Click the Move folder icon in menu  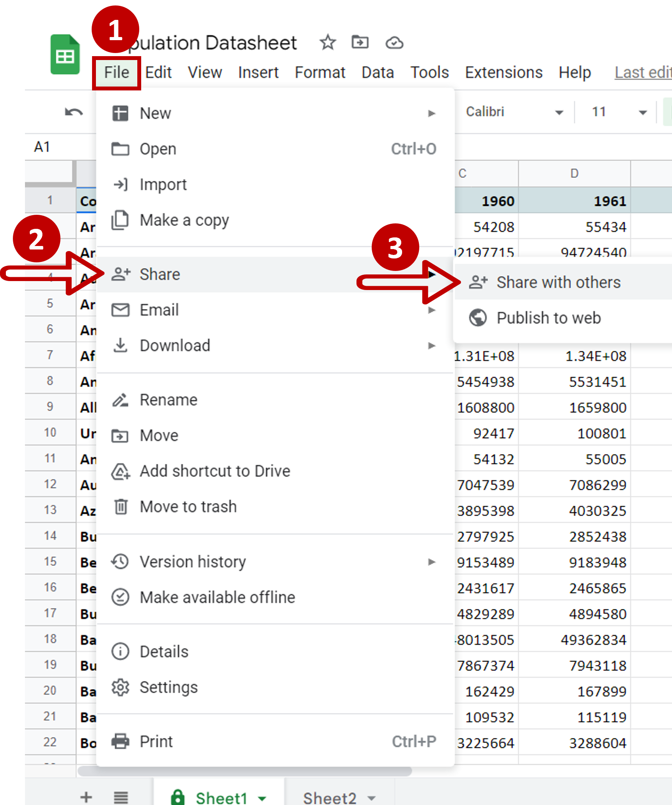[120, 435]
